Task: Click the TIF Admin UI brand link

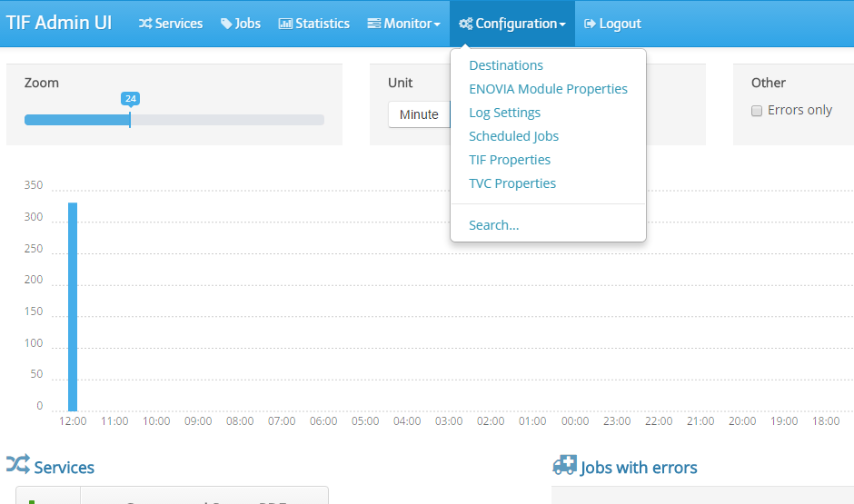Action: (x=59, y=23)
